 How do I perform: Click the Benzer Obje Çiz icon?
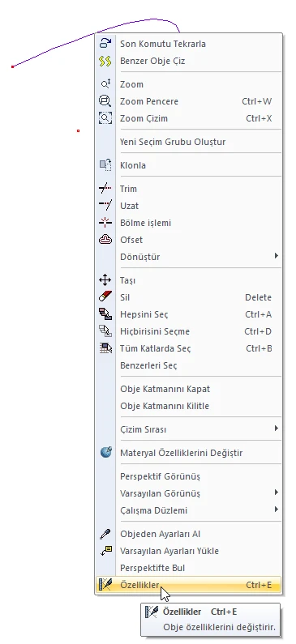tap(105, 61)
